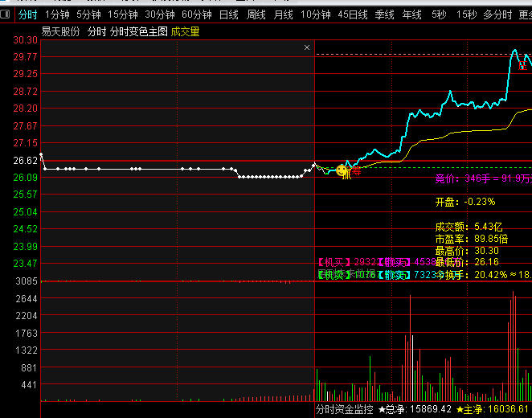Switch to the 5分钟 period tab
Image resolution: width=532 pixels, height=418 pixels.
click(88, 14)
